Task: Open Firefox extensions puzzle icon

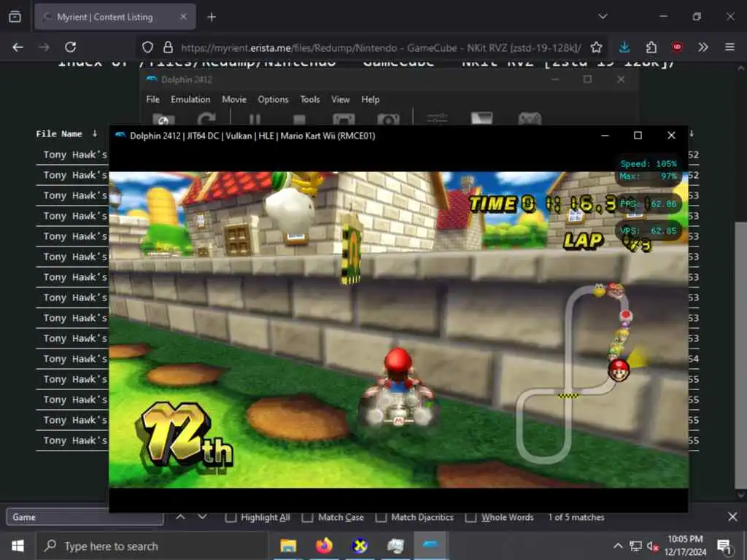Action: [651, 47]
